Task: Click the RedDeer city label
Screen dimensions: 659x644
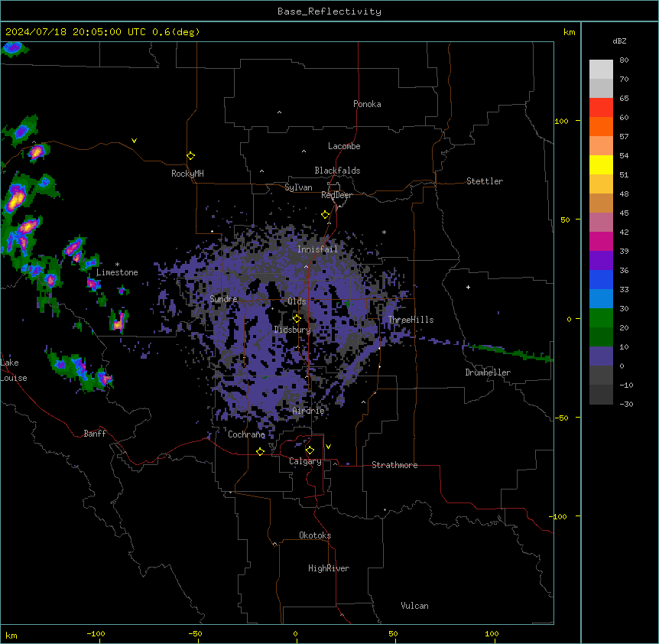Action: pos(336,195)
